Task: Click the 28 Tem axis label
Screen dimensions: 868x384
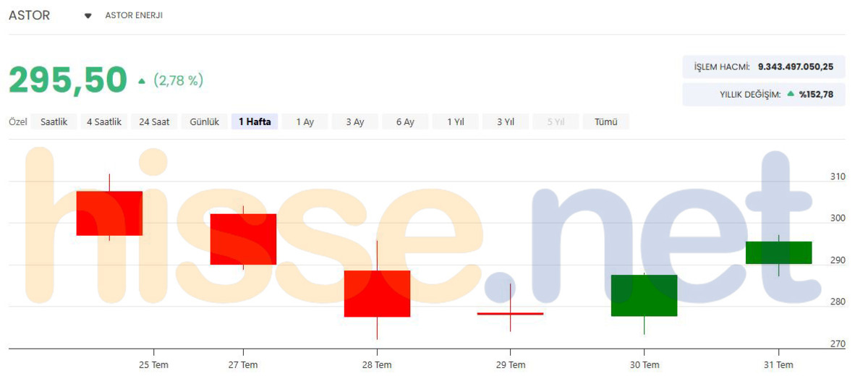Action: coord(377,365)
